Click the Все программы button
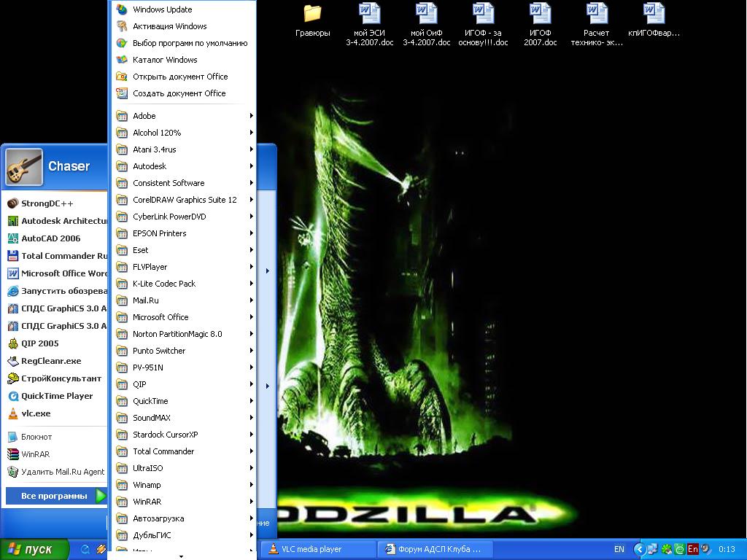Image resolution: width=747 pixels, height=560 pixels. point(56,496)
